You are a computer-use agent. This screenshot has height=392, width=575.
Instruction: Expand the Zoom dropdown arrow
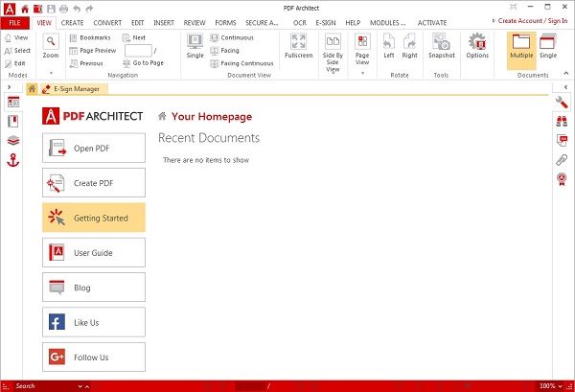[x=51, y=73]
